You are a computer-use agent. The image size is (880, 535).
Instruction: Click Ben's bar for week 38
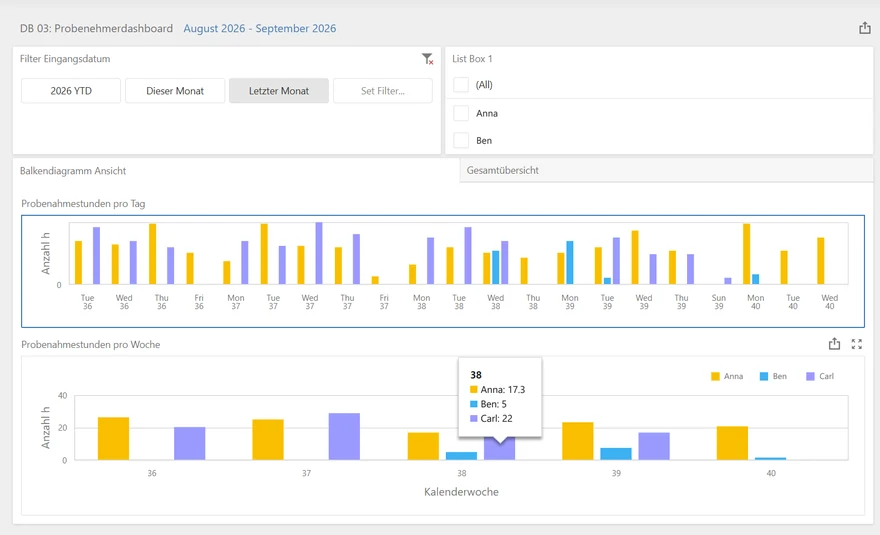461,456
